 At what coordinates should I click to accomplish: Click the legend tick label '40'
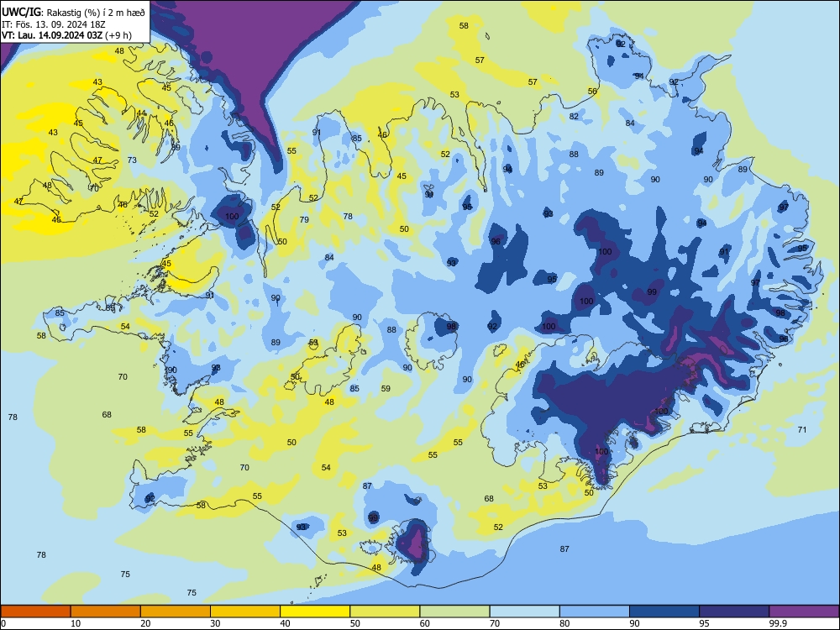tap(286, 623)
